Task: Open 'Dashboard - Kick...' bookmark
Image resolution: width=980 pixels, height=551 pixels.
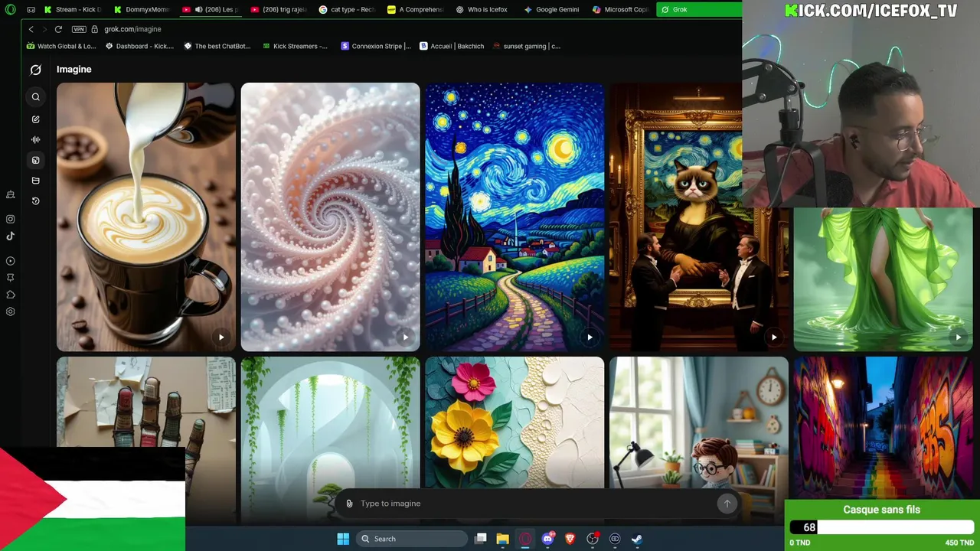Action: click(x=140, y=46)
